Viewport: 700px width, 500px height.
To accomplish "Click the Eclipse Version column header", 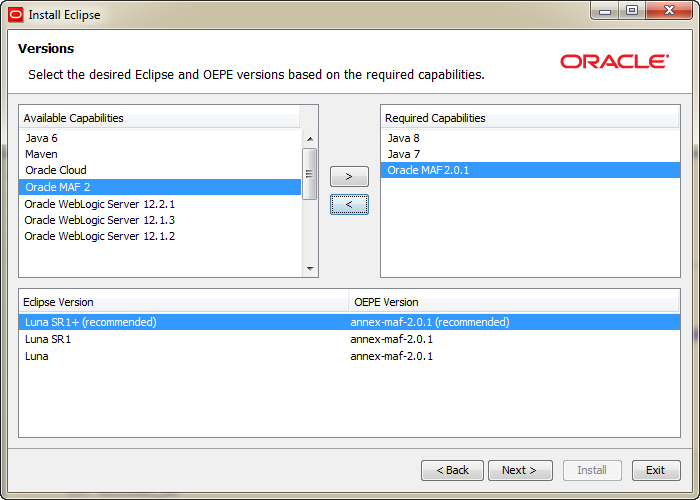I will click(x=183, y=302).
